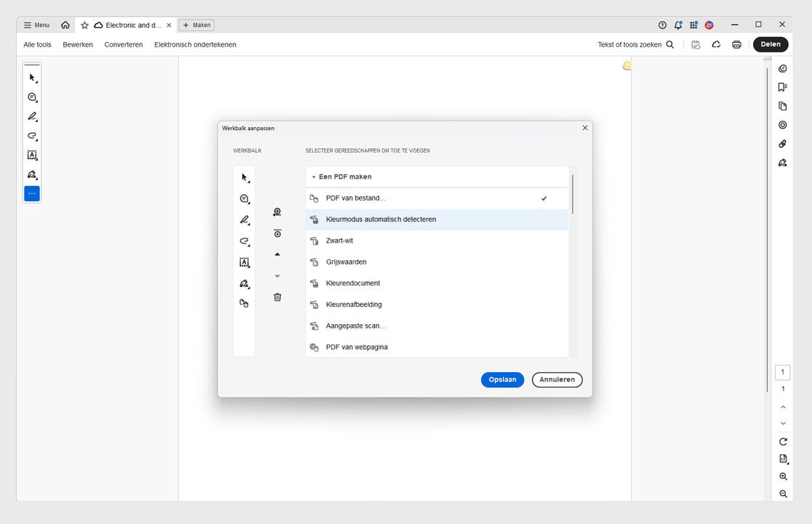Select the text selection tool in the left toolbar
This screenshot has width=812, height=524.
31,155
